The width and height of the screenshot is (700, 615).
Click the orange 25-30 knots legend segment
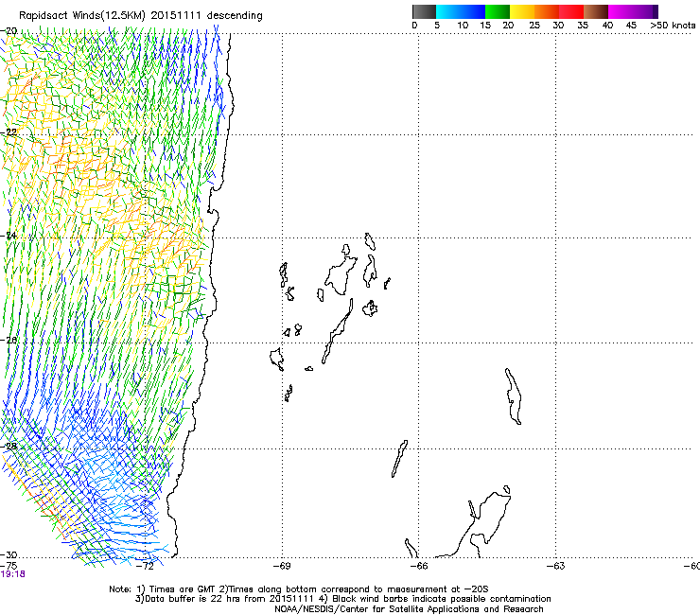(547, 11)
